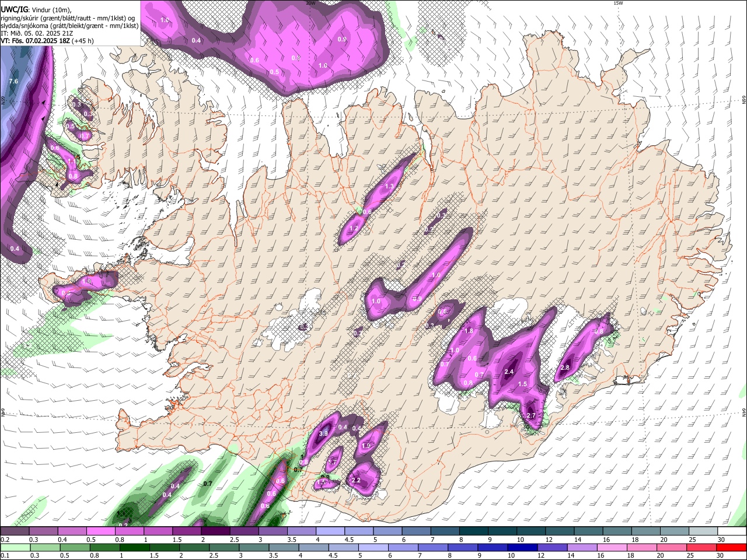Click the '20W' longitude label at top
The height and width of the screenshot is (560, 747).
tap(310, 3)
